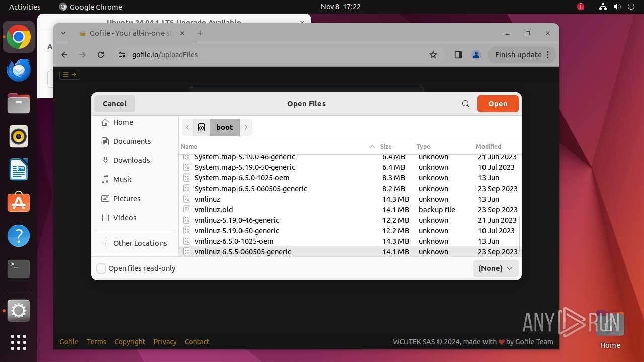Open the Contact footer link
Screen dimensions: 644x362
pos(197,342)
